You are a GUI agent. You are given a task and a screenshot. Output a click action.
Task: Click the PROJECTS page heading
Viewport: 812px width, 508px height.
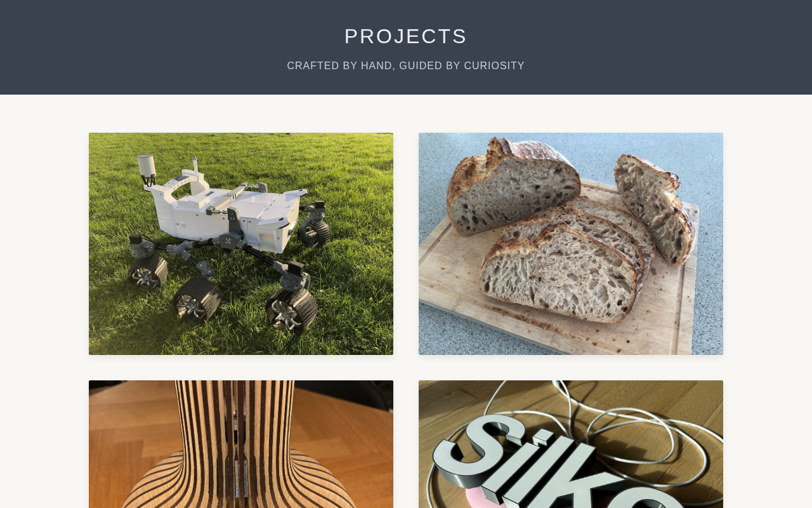(406, 36)
